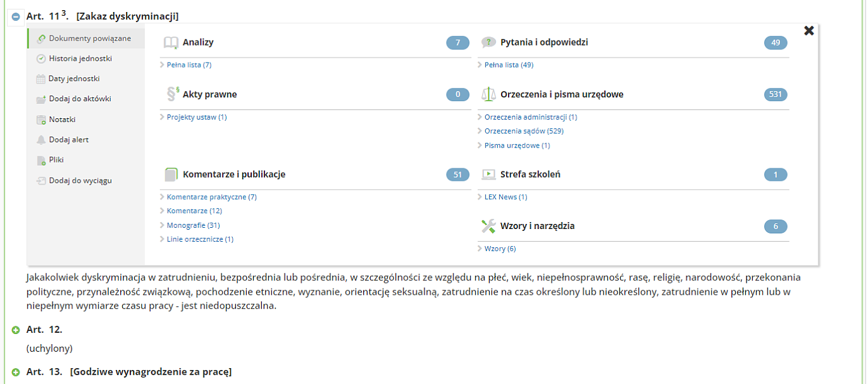Open Projekty ustaw (1) link
868x384 pixels.
[196, 117]
